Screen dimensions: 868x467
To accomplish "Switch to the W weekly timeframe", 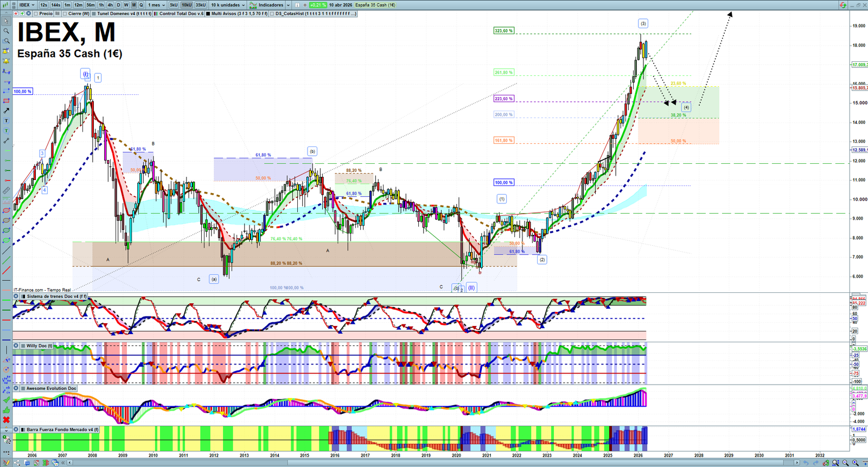I will [x=126, y=5].
